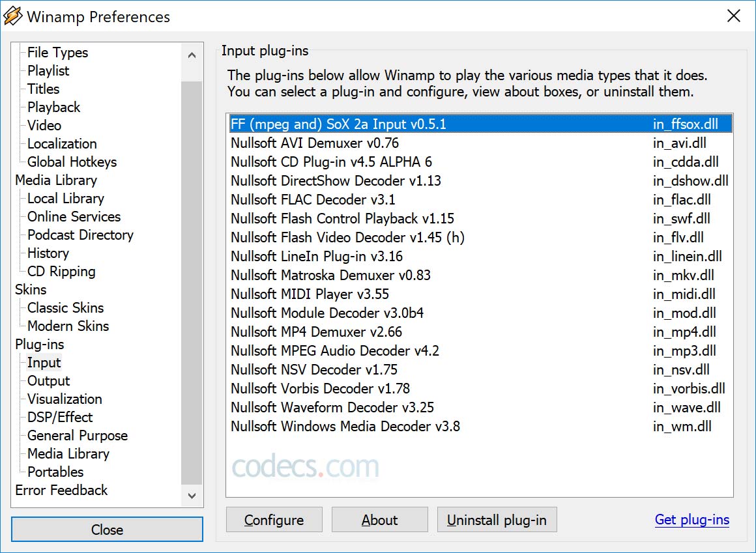Click Uninstall plug-in button

coord(497,520)
